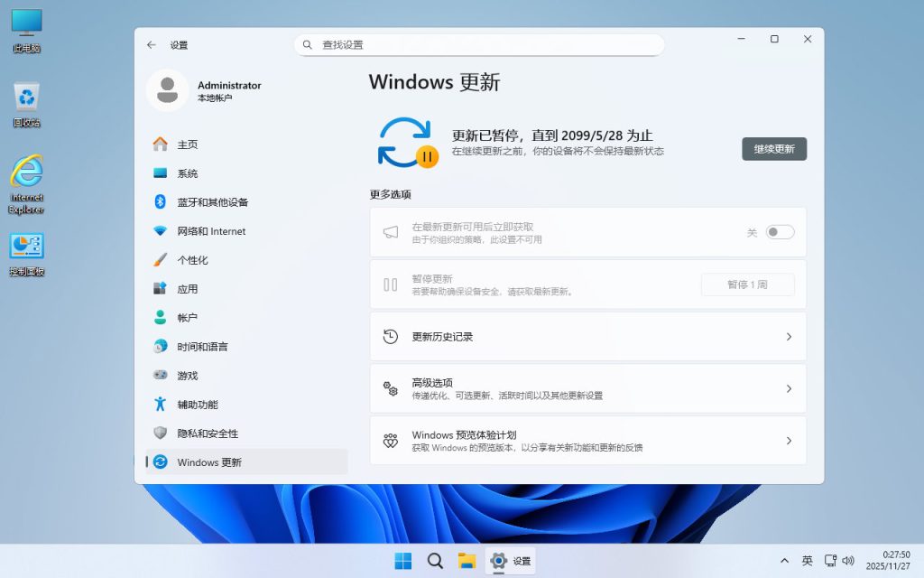924x578 pixels.
Task: Open 帐户 settings
Action: pos(185,317)
